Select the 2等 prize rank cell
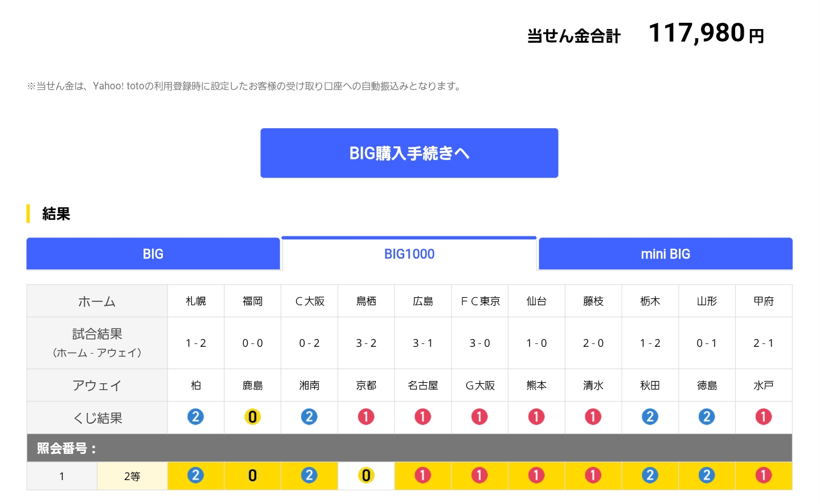This screenshot has height=504, width=820. (x=132, y=476)
